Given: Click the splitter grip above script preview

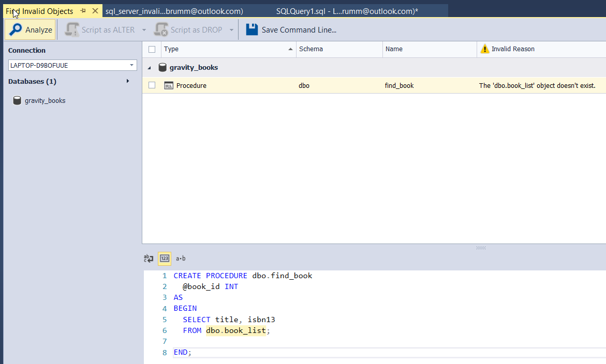Looking at the screenshot, I should pos(481,248).
